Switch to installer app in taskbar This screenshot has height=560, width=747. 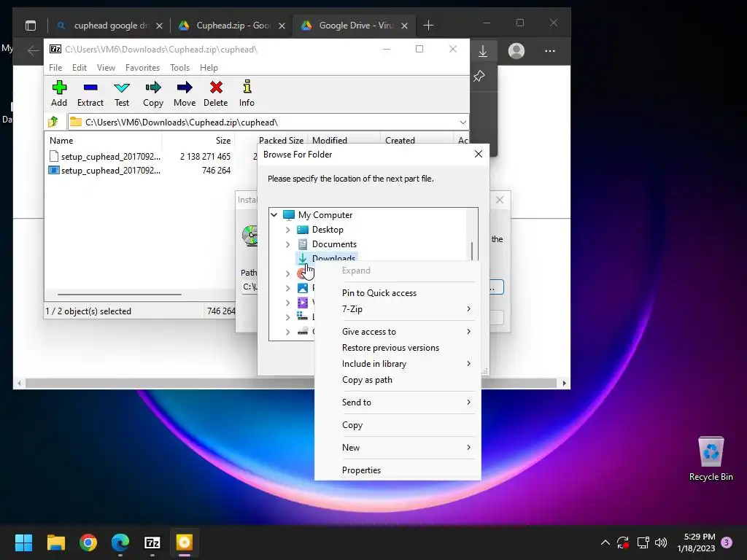coord(185,542)
